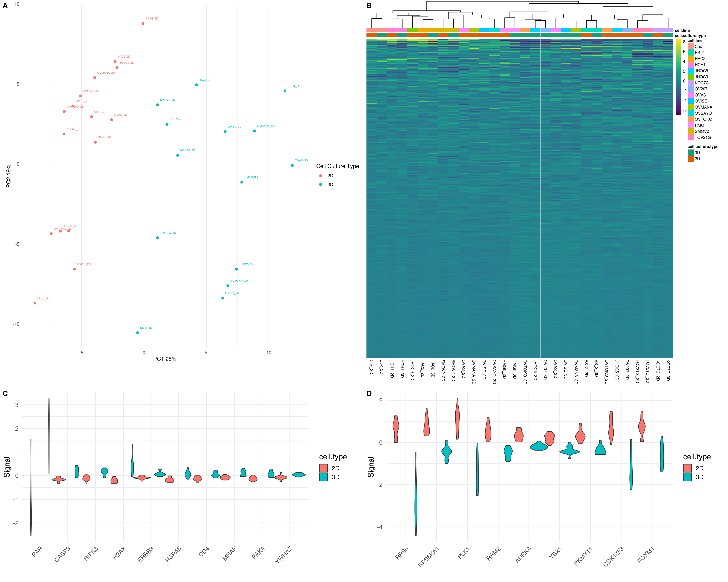Click the 3D green cell.culture.type heatmap swatch
The height and width of the screenshot is (582, 728).
click(x=690, y=153)
